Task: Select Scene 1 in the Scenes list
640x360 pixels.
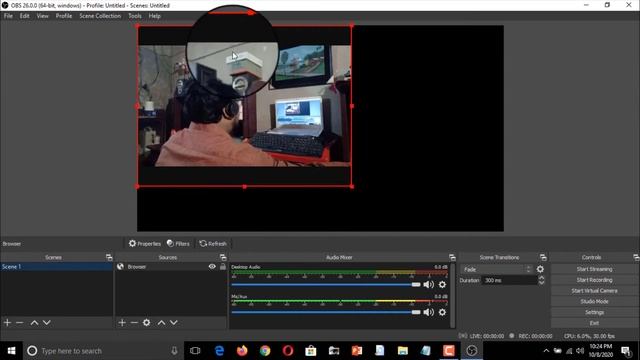Action: pos(57,267)
